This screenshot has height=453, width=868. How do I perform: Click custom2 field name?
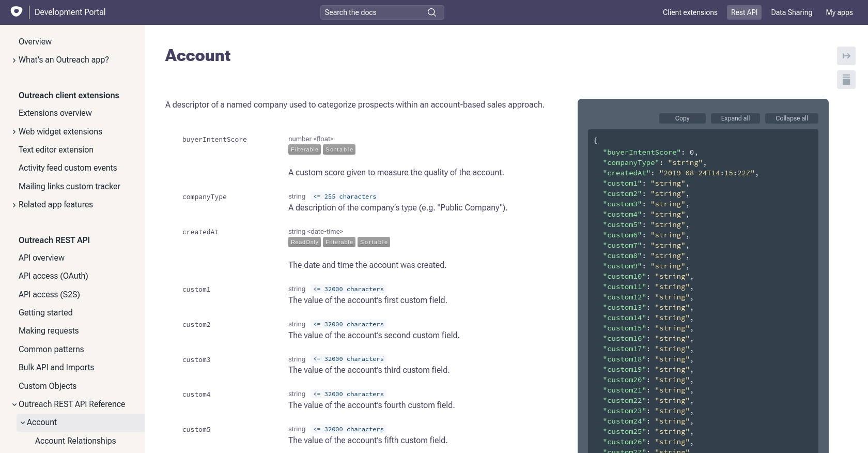coord(196,325)
